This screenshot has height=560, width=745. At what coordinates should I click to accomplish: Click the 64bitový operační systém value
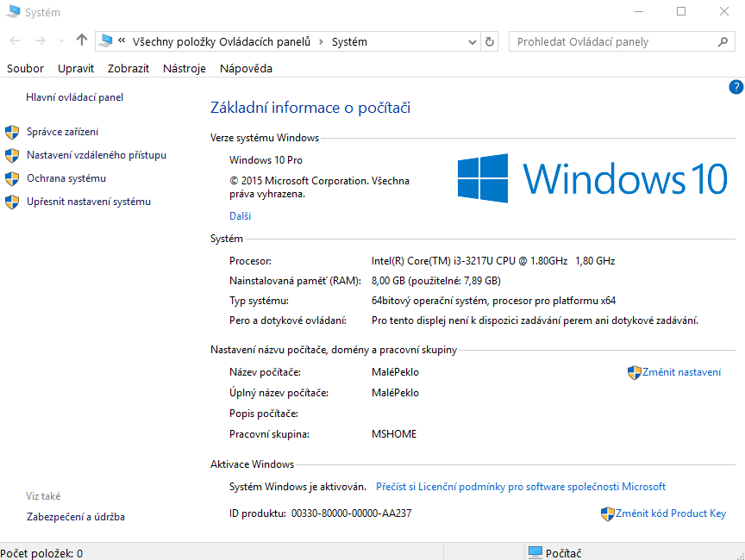(493, 301)
